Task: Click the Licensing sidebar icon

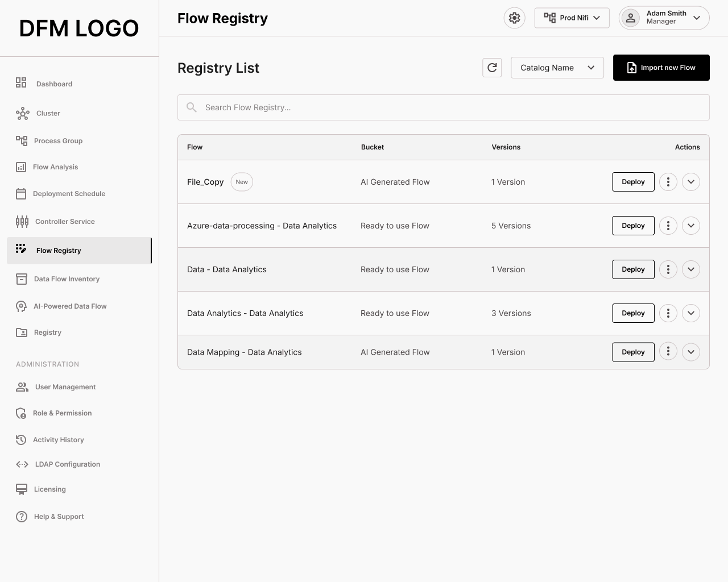Action: point(22,489)
